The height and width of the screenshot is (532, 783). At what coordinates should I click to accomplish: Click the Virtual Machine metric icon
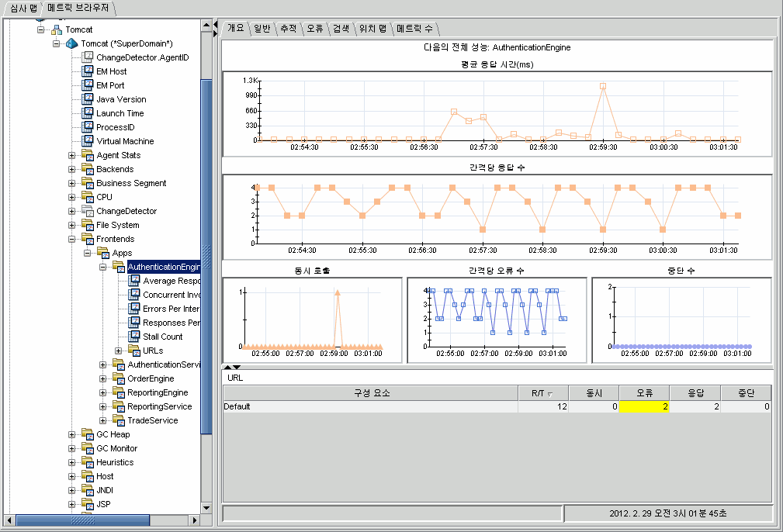point(88,141)
